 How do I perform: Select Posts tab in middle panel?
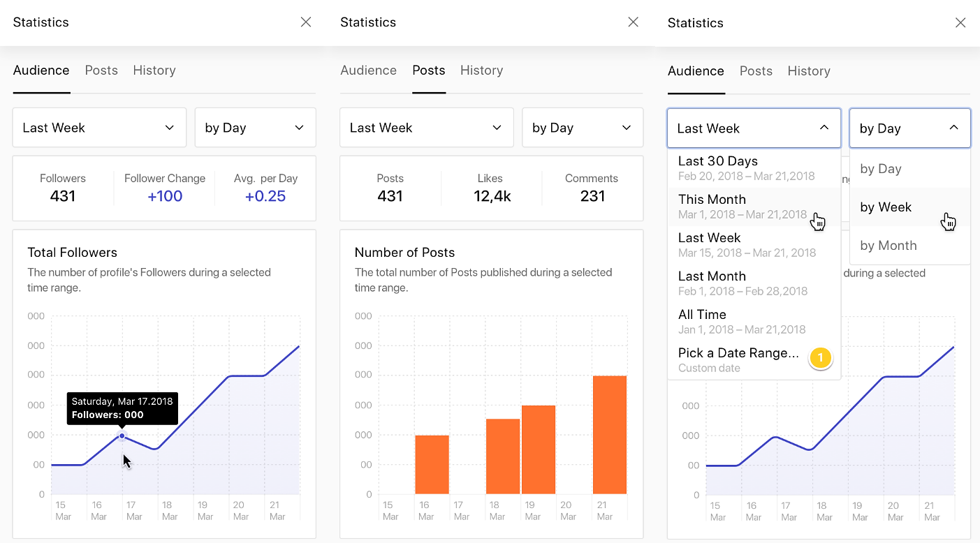(x=429, y=70)
